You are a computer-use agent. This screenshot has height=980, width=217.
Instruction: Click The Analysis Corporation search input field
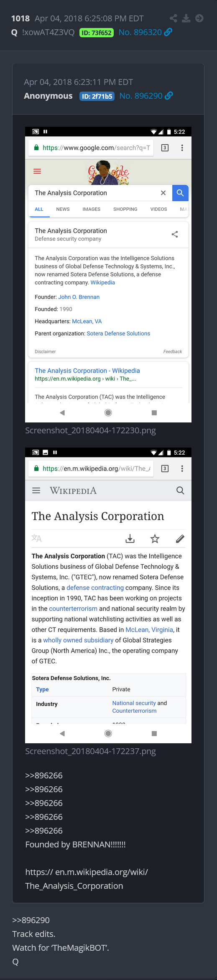coord(94,193)
